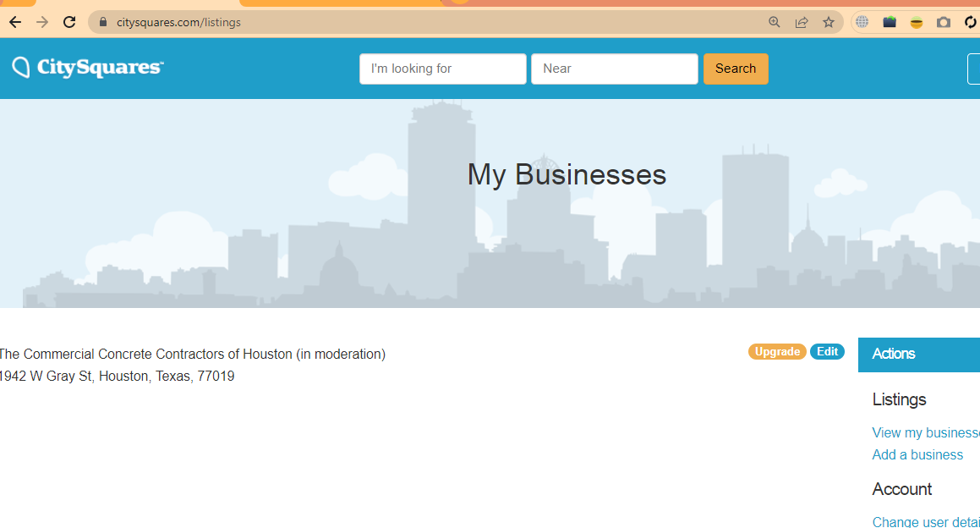Click the My Businesses heading

click(x=567, y=174)
